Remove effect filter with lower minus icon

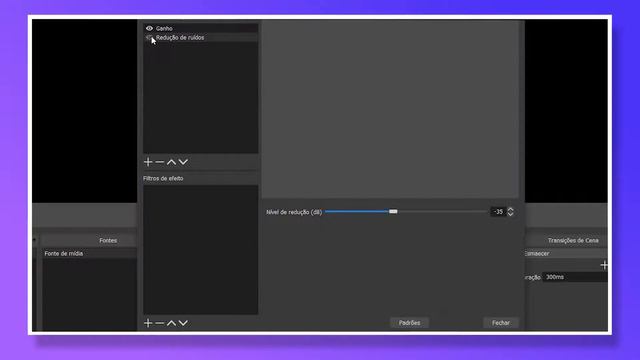click(160, 323)
